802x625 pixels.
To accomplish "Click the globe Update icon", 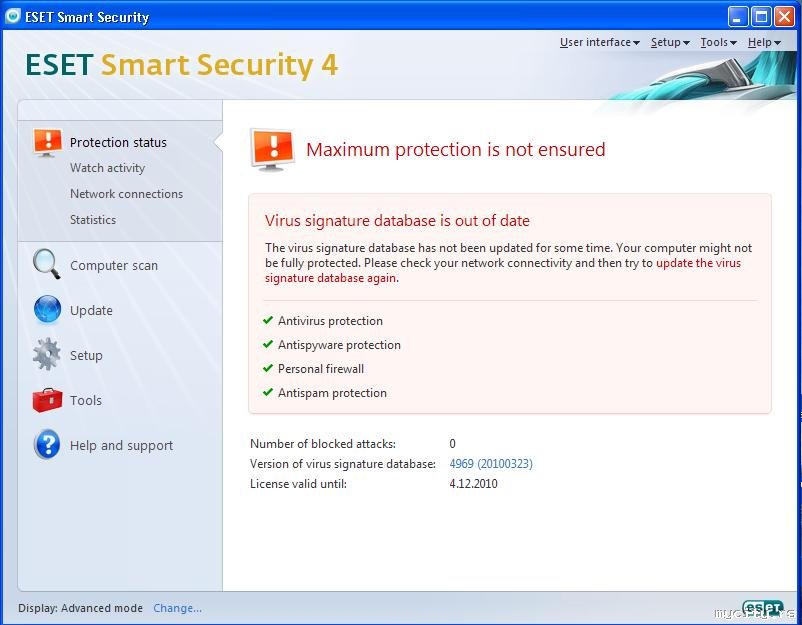I will coord(47,310).
